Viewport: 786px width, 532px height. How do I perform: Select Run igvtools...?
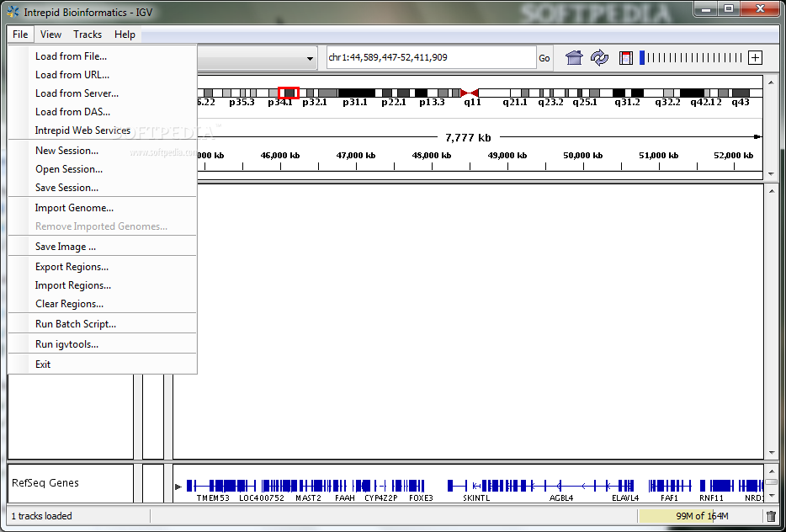click(x=103, y=344)
